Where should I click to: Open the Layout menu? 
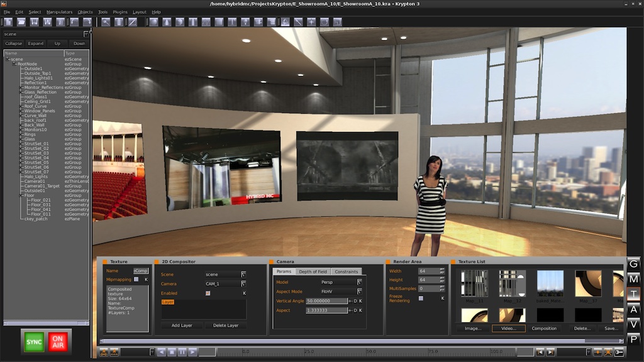coord(139,12)
